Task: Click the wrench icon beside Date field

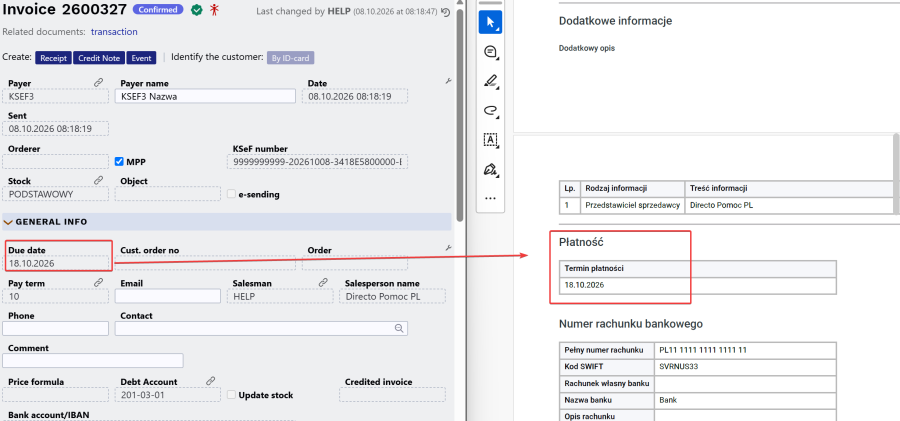Action: click(448, 82)
